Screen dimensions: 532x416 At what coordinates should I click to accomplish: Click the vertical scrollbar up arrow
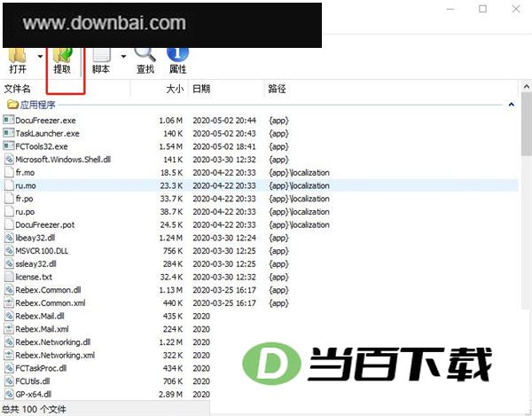526,87
